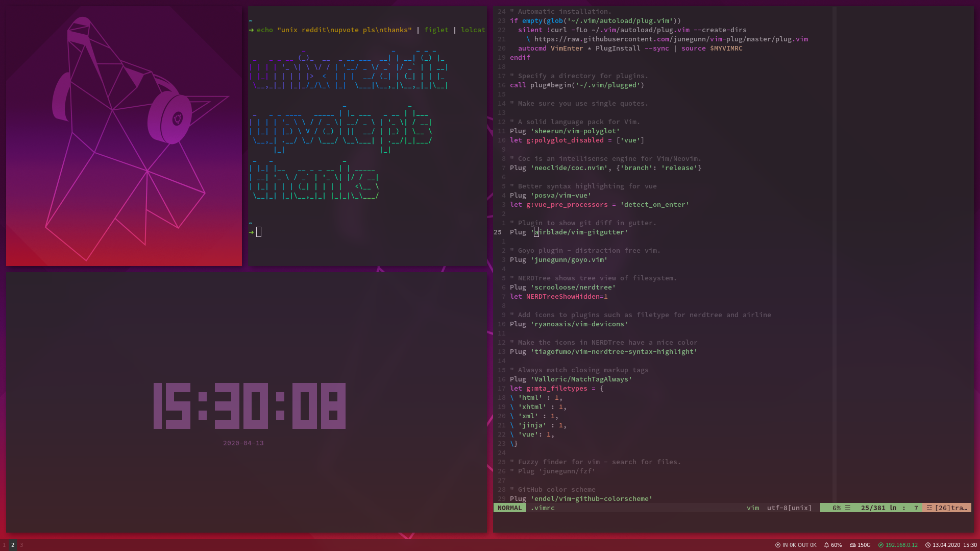The height and width of the screenshot is (551, 980).
Task: Click the 2020-04-13 date under clock
Action: click(x=243, y=443)
